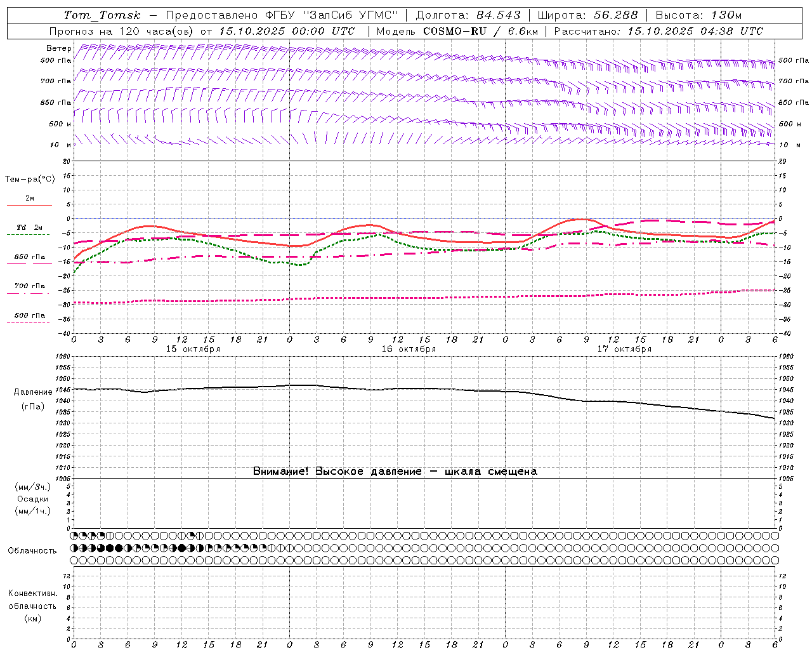
Task: Click "700 гПа" in the temperature legend
Action: (30, 286)
